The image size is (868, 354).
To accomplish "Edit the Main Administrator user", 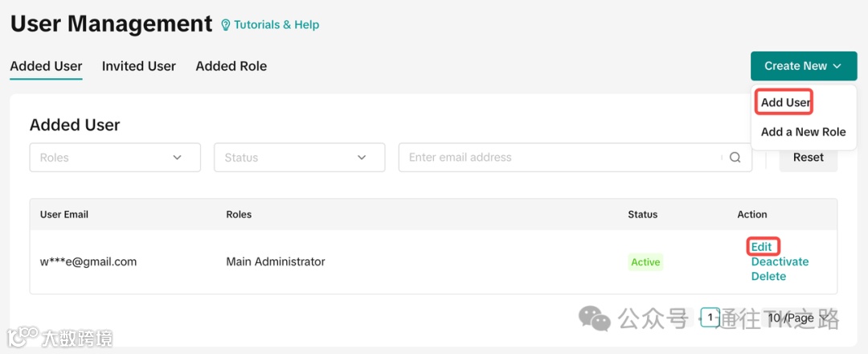I will 761,247.
